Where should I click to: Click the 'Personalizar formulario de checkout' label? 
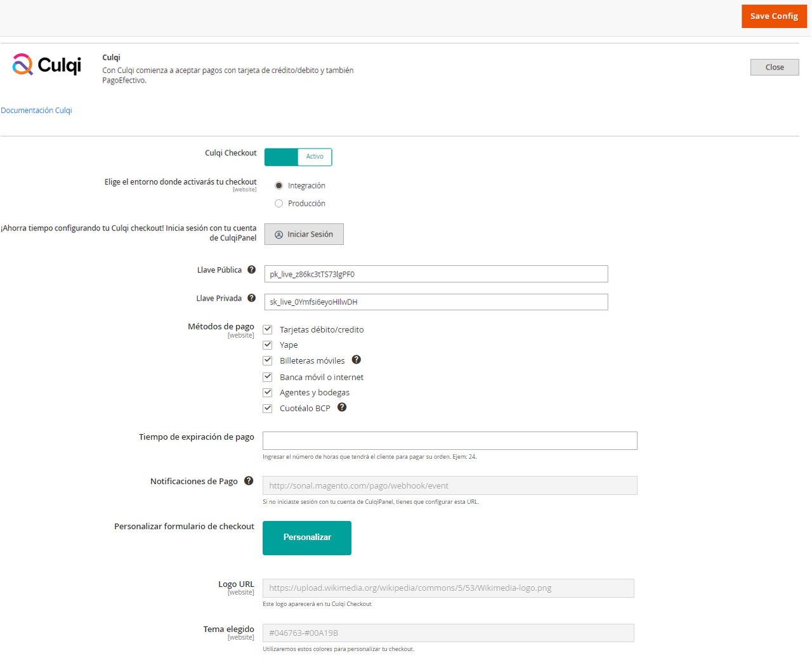click(184, 527)
